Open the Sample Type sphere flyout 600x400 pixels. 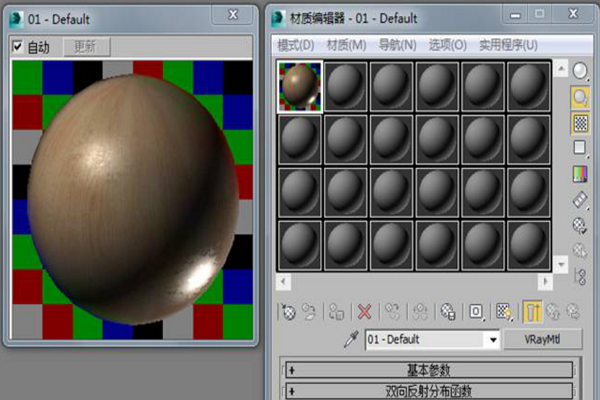pyautogui.click(x=580, y=71)
